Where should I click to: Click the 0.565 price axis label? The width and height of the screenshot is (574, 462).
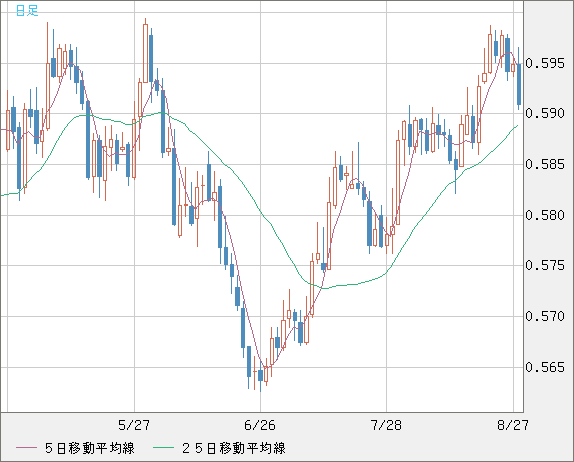pos(545,367)
